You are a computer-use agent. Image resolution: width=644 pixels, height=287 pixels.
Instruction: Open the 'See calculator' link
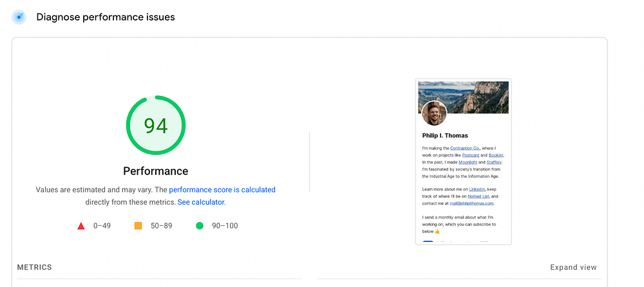click(201, 202)
